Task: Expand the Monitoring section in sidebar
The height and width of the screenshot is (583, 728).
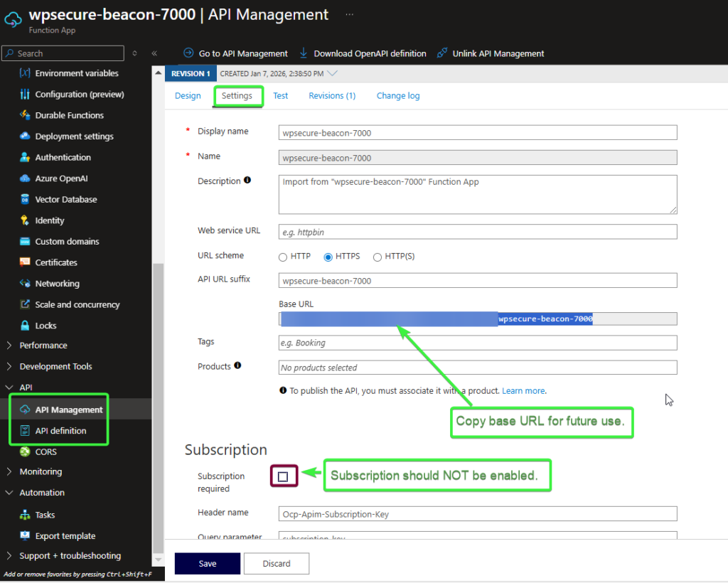Action: pyautogui.click(x=9, y=471)
